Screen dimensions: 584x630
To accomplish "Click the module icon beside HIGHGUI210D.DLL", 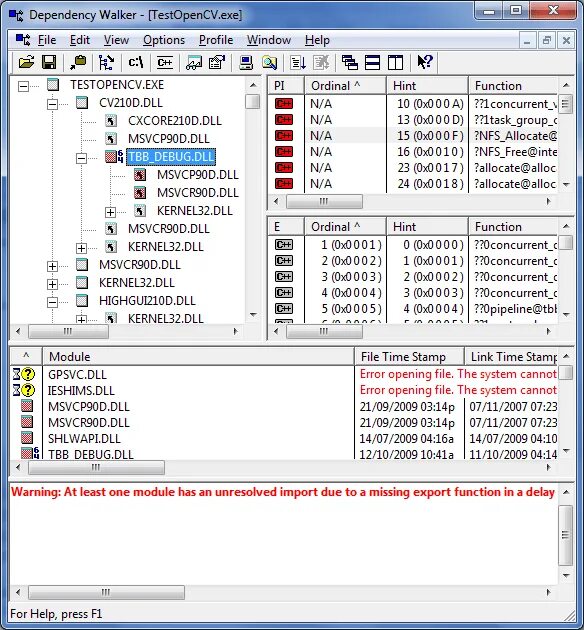I will pos(82,301).
